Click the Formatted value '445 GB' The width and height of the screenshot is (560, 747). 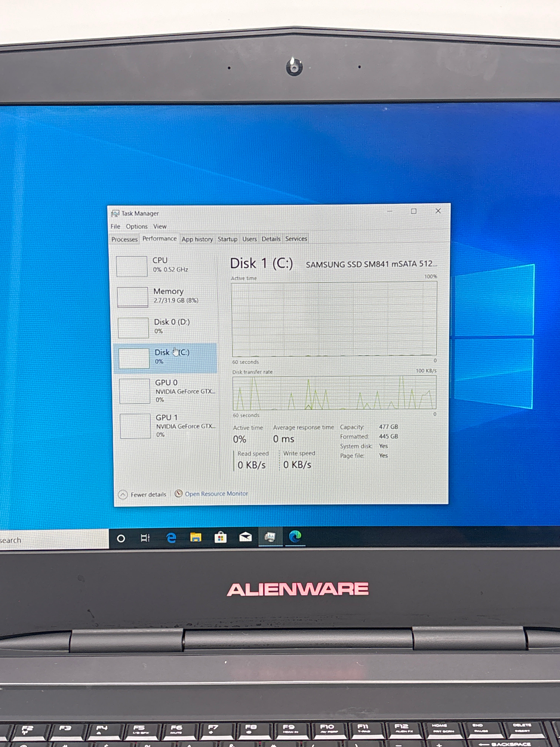[x=389, y=436]
